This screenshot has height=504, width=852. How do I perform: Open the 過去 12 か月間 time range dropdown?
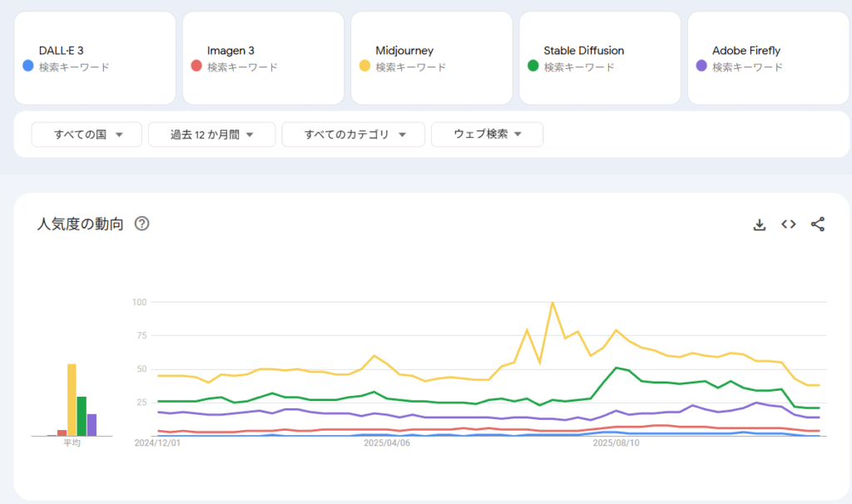(211, 135)
